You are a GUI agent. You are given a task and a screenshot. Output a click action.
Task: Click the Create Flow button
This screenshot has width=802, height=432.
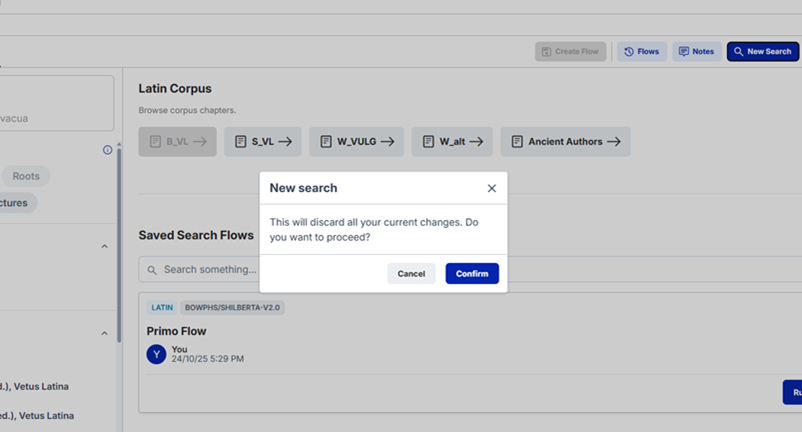570,51
